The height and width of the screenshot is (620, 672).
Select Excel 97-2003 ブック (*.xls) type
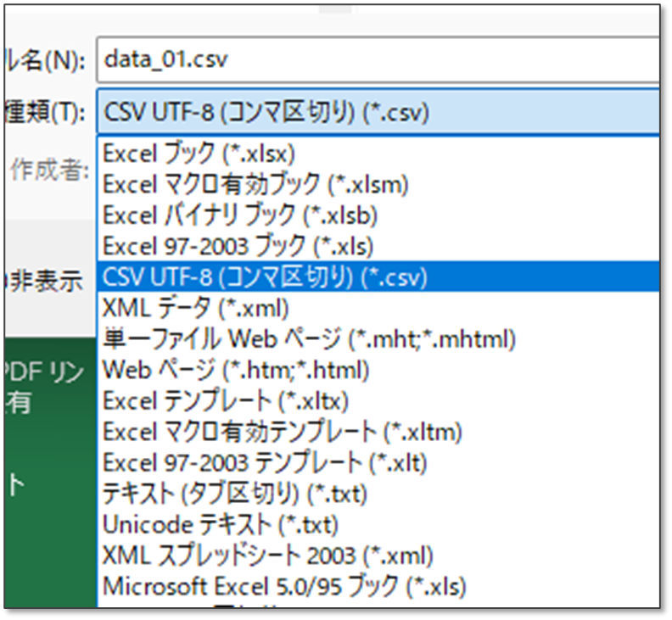(x=238, y=246)
